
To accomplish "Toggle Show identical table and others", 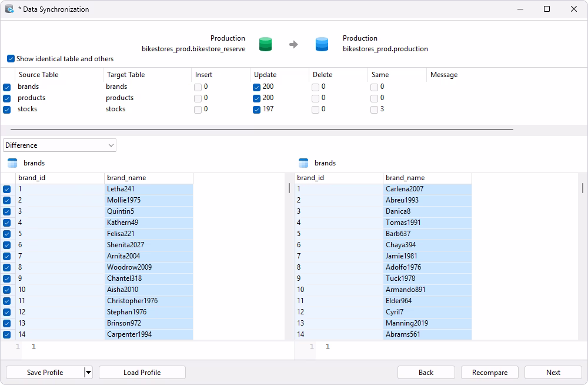I will [11, 59].
